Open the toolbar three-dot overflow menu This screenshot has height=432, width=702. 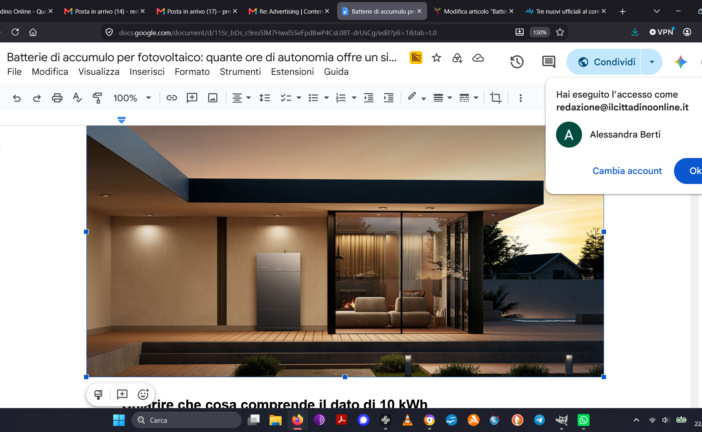520,98
